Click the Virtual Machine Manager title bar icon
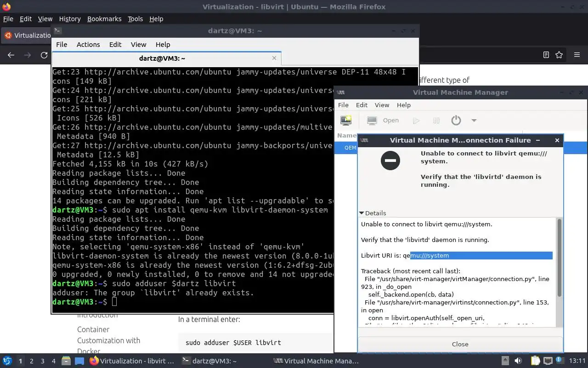Screen dimensions: 588x368 [341, 92]
